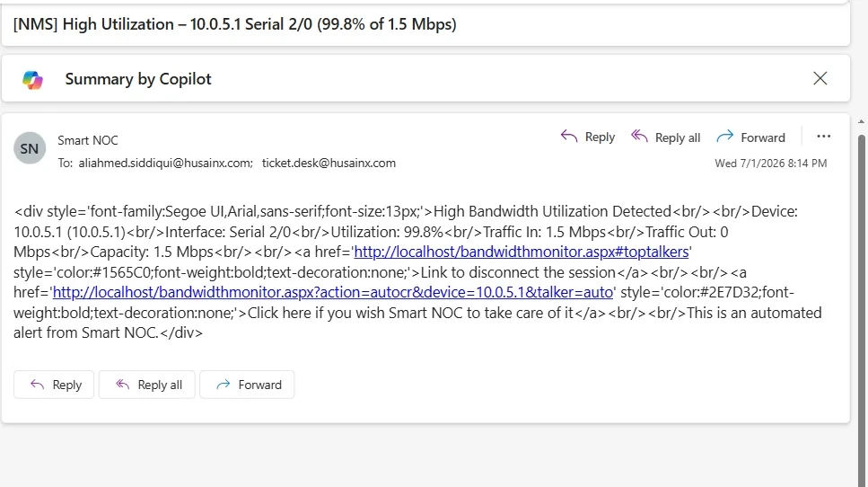Open the autocr action localhost link

[333, 293]
